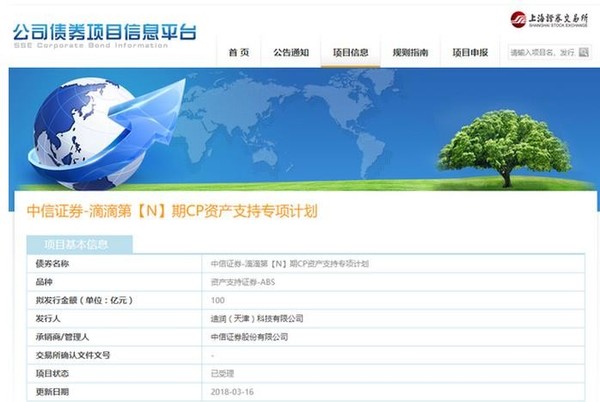Click the SSE Corporate Bond Information subtitle
The image size is (600, 402).
pos(91,46)
